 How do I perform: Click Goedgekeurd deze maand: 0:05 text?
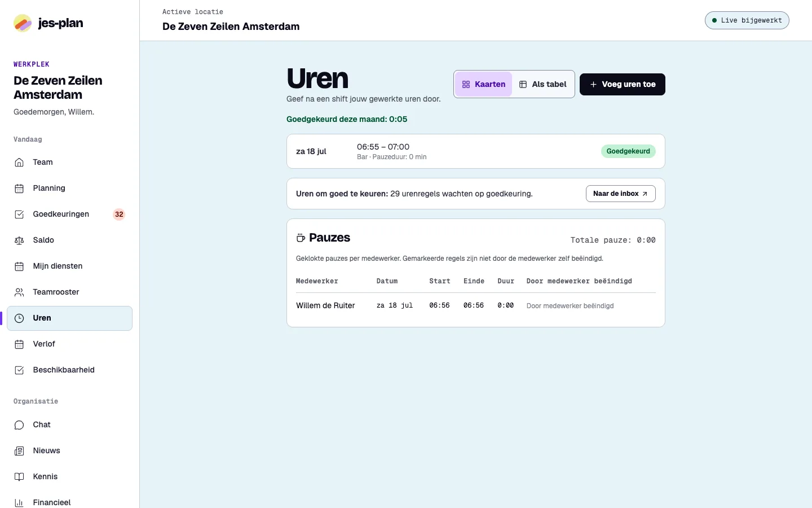point(347,120)
